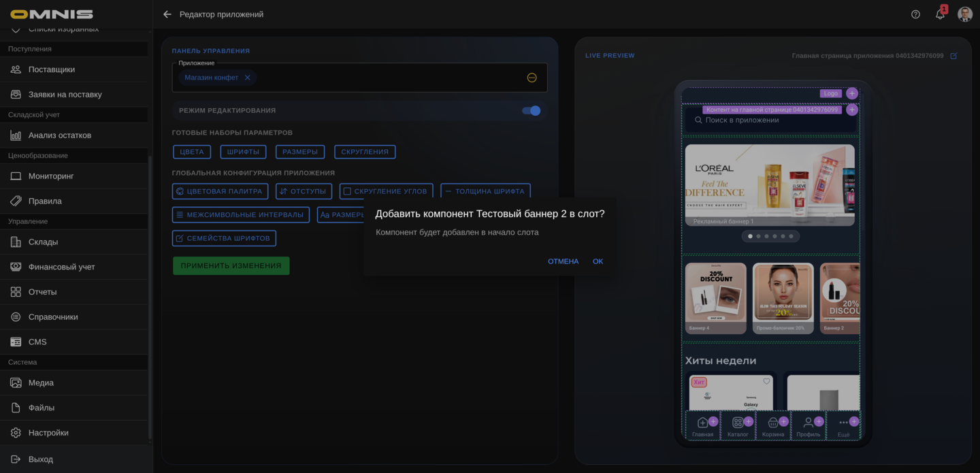Click the Поиск в приложении search field

(x=769, y=120)
